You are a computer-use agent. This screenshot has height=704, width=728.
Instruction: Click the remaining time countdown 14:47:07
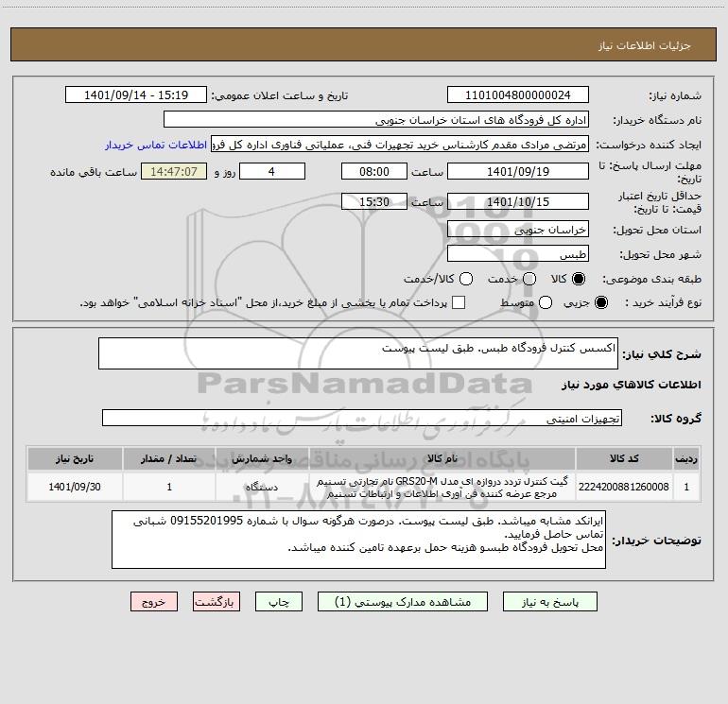point(174,171)
